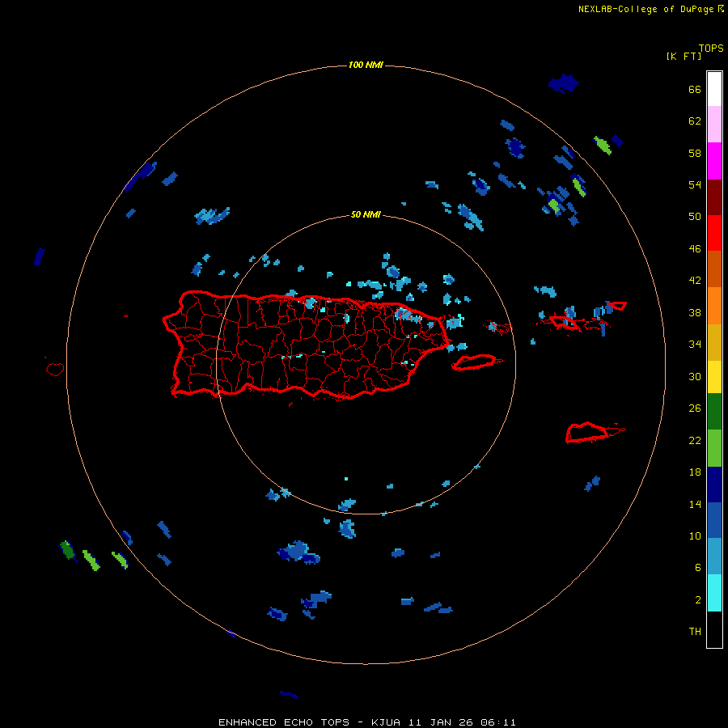Click the gold swatch near label 34
The width and height of the screenshot is (728, 728).
pos(714,342)
